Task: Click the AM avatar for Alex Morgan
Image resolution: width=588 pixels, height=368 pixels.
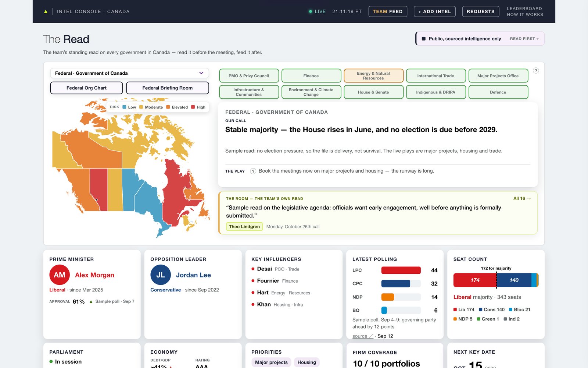Action: coord(60,275)
